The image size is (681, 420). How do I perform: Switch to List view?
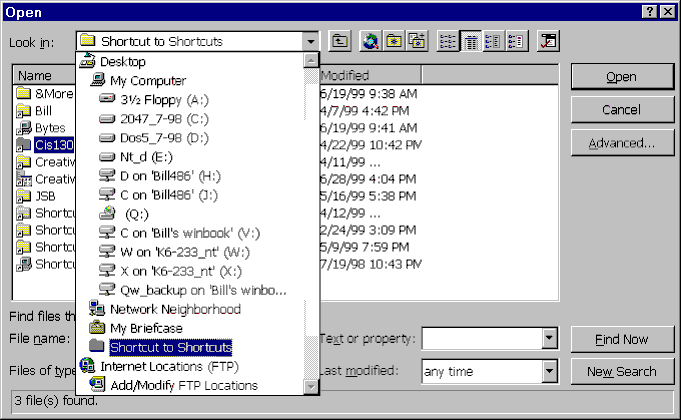[x=447, y=41]
